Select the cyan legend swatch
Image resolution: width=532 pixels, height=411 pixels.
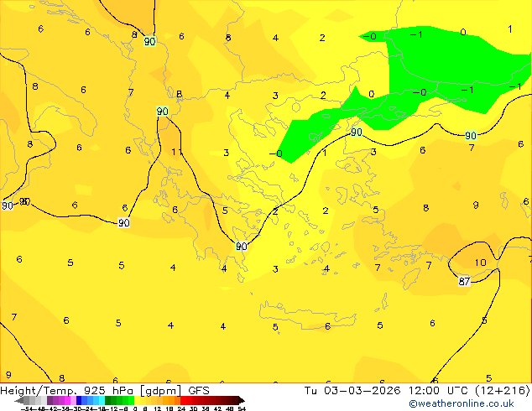click(x=102, y=400)
